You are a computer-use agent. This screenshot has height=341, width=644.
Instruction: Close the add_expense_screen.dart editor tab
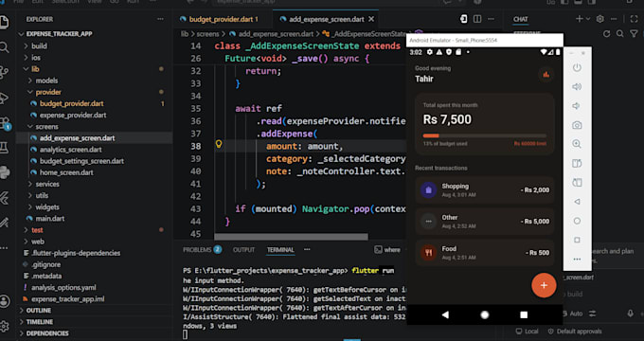(371, 19)
